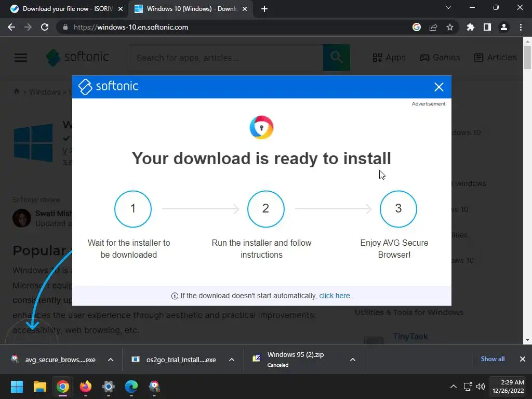The height and width of the screenshot is (399, 532).
Task: Click the Softonic search field
Action: coord(225,58)
